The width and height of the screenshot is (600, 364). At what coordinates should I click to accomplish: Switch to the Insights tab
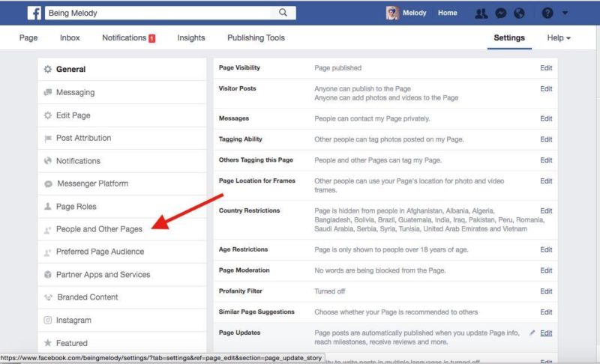tap(191, 37)
